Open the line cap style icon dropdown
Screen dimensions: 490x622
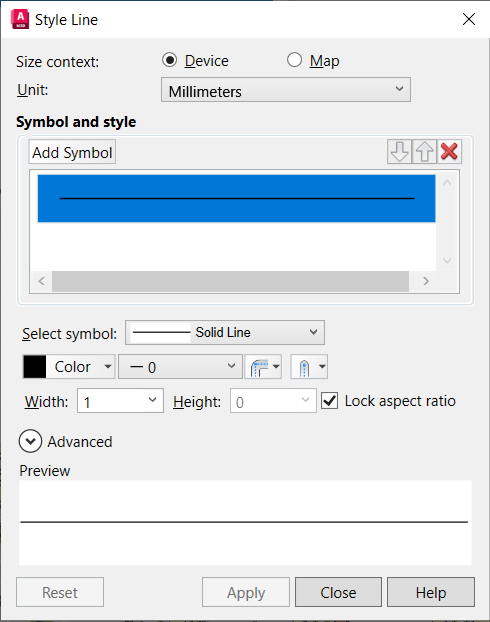309,367
